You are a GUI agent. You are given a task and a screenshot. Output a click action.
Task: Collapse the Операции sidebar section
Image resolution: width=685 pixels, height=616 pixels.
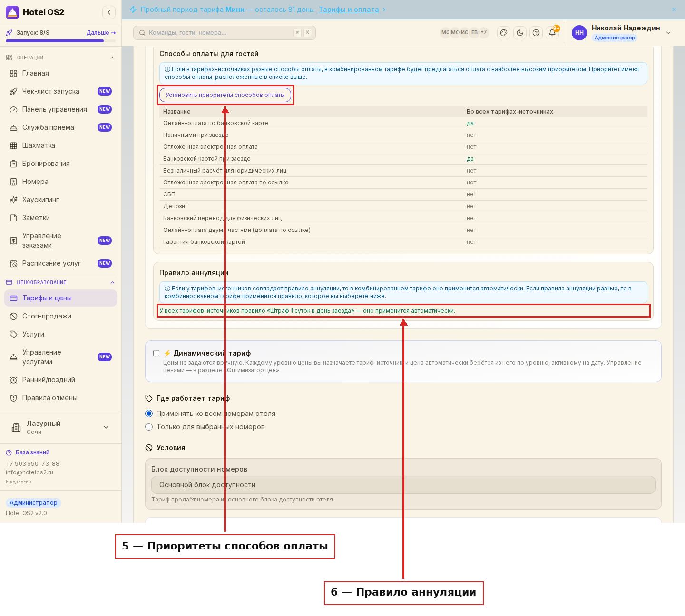112,58
